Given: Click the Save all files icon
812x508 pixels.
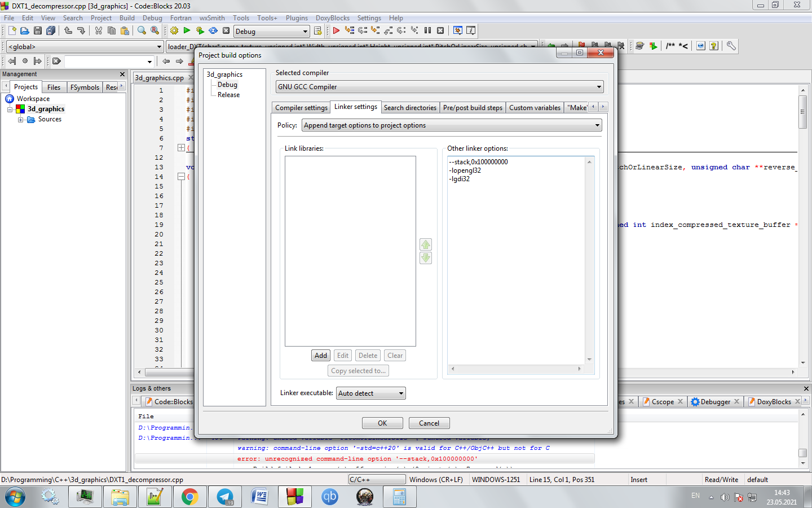Looking at the screenshot, I should [51, 31].
